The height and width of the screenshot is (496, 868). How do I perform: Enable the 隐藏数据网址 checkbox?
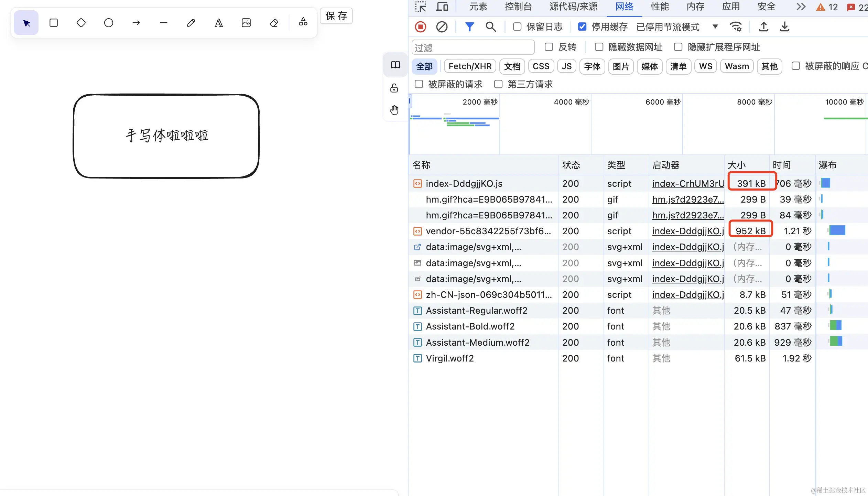pyautogui.click(x=599, y=47)
